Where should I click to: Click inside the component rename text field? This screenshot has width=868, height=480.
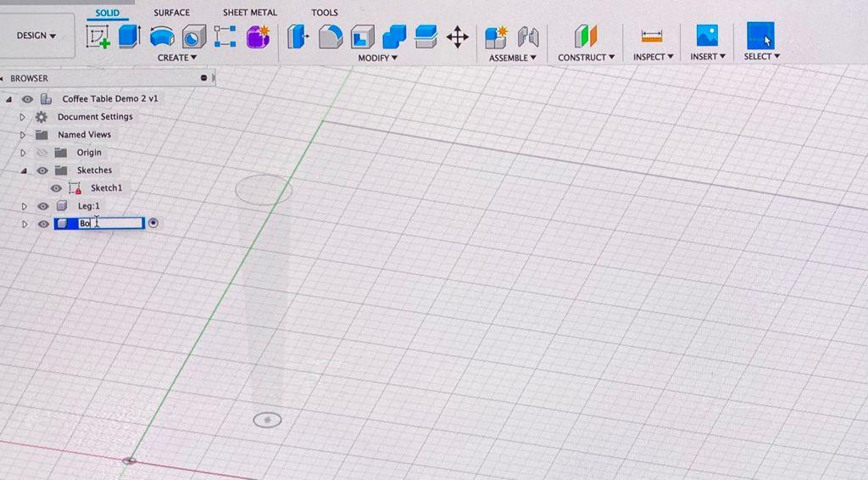[x=109, y=223]
